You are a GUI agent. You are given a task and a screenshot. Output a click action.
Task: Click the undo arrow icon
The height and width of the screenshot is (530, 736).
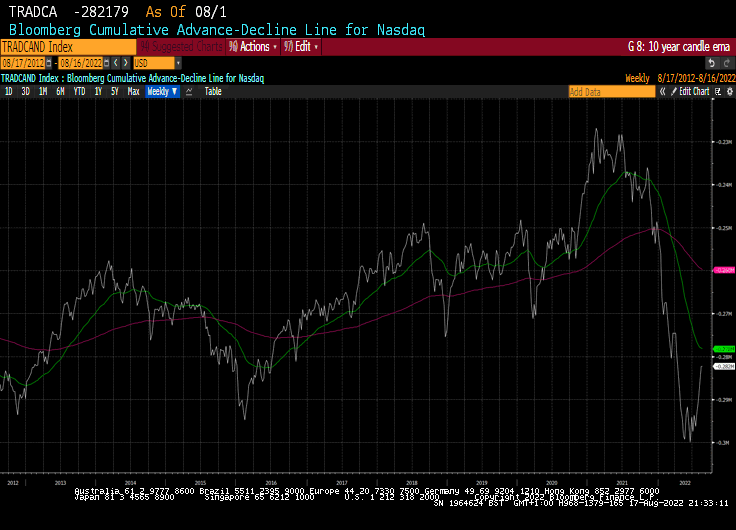tap(712, 63)
